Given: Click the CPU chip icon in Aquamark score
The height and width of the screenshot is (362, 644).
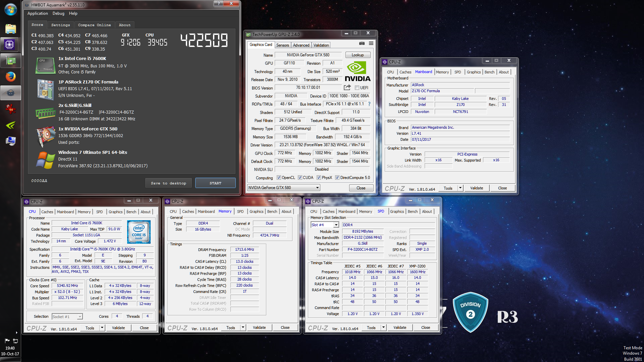Looking at the screenshot, I should (x=45, y=65).
